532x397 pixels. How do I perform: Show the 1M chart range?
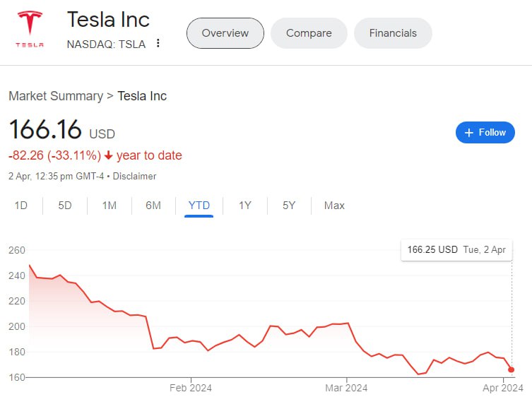[x=109, y=206]
